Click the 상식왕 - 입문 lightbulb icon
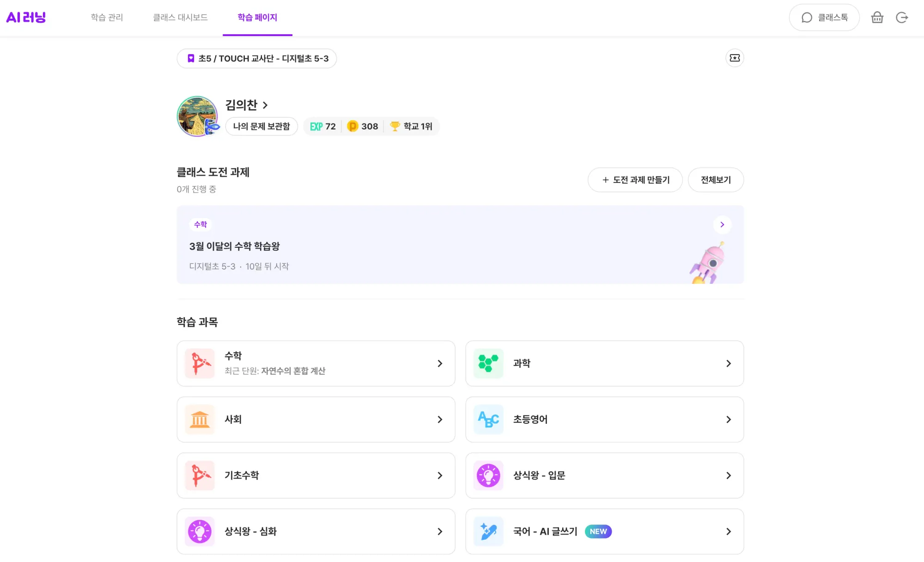The height and width of the screenshot is (562, 924). click(488, 475)
